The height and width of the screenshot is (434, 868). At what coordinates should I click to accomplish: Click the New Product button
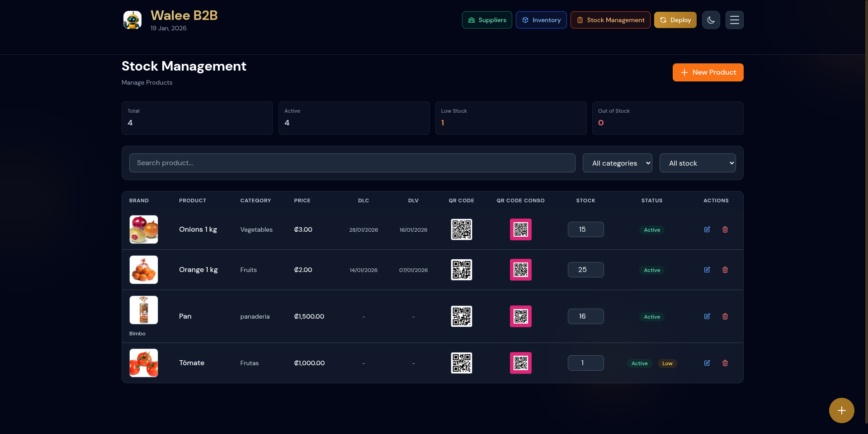tap(708, 72)
